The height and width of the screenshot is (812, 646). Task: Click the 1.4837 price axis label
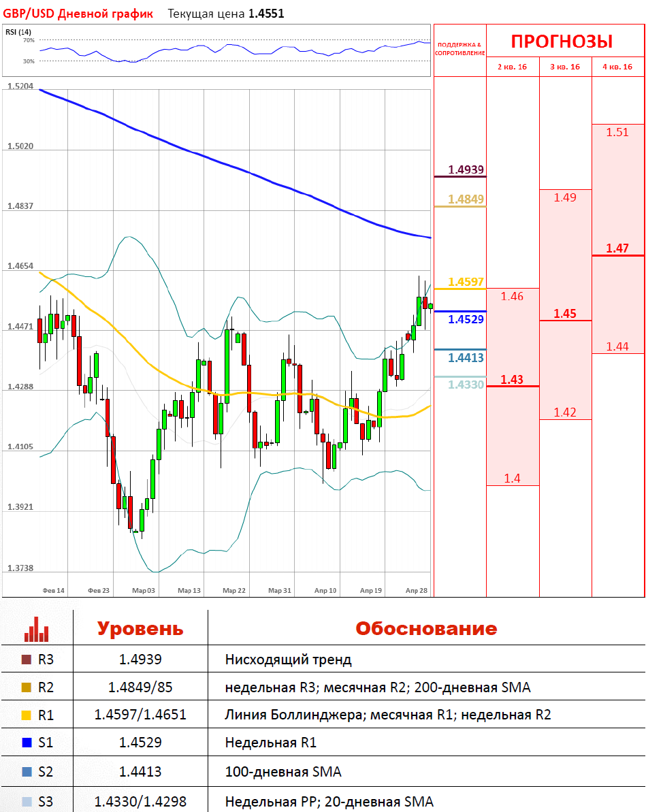pyautogui.click(x=20, y=206)
